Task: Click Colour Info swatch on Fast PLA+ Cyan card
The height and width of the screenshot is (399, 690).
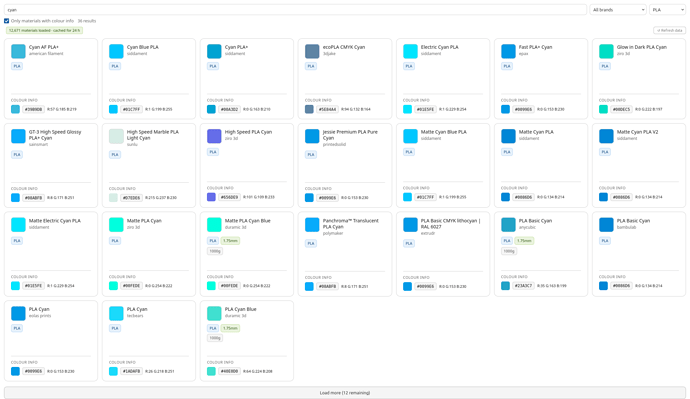Action: tap(505, 109)
